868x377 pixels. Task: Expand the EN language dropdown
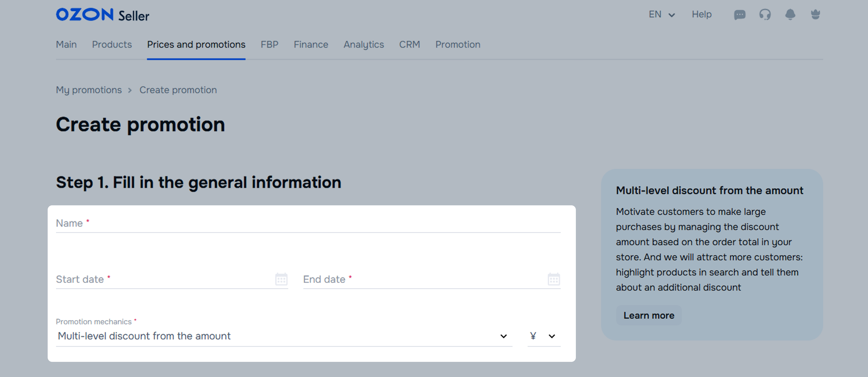pyautogui.click(x=662, y=15)
